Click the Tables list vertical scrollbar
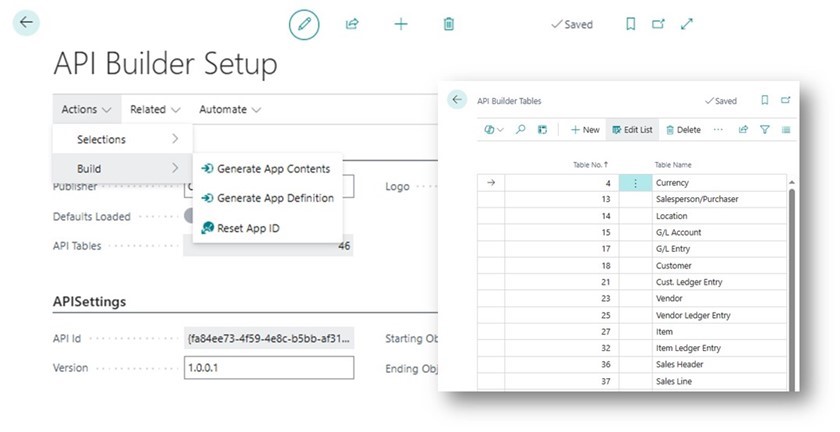The height and width of the screenshot is (432, 840). tap(792, 289)
